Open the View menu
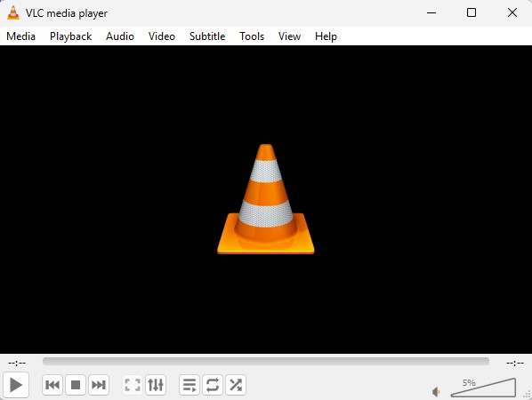 289,36
